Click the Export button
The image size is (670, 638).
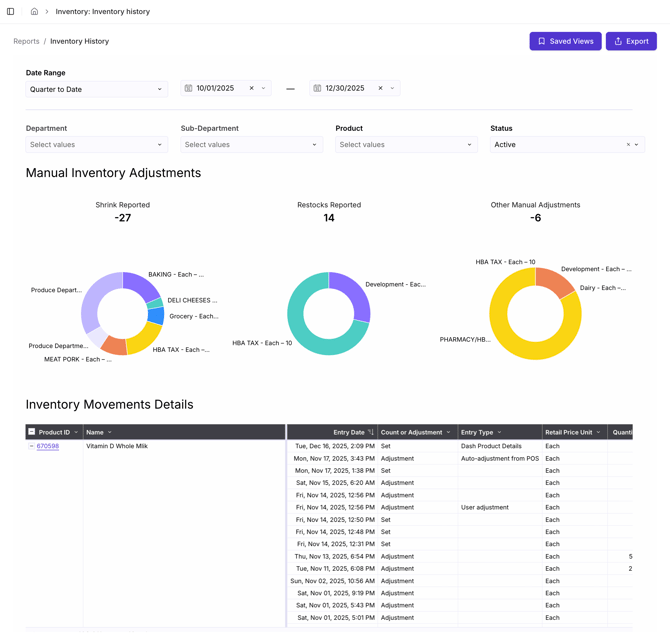point(631,41)
